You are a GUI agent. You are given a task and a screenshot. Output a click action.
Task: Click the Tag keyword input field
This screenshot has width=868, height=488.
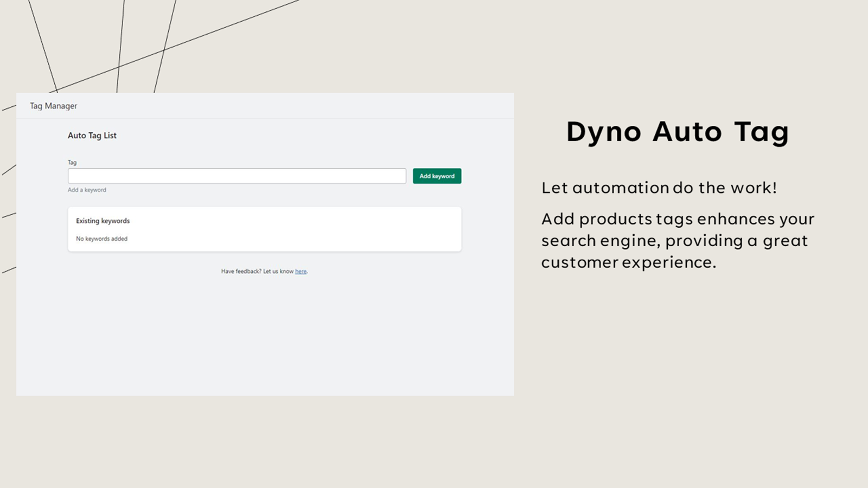click(237, 176)
